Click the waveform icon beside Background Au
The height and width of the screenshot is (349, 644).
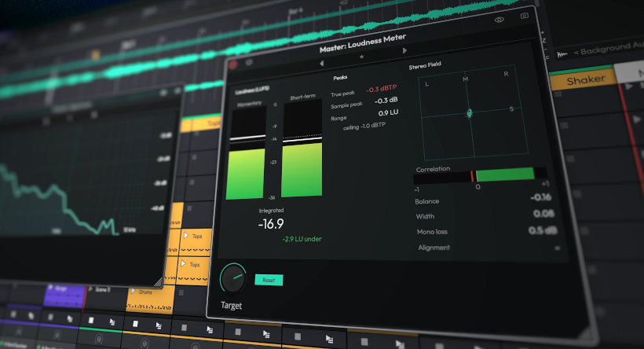[562, 54]
